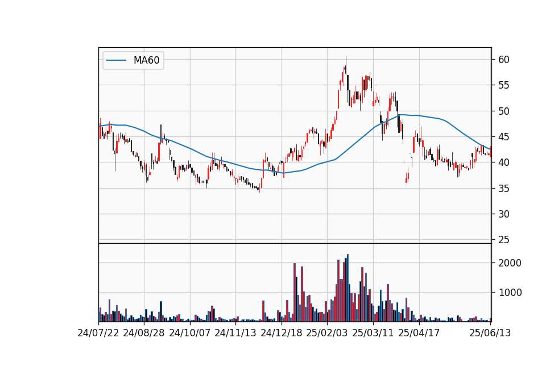Click the 30 price axis label
The width and height of the screenshot is (546, 392).
pyautogui.click(x=503, y=214)
